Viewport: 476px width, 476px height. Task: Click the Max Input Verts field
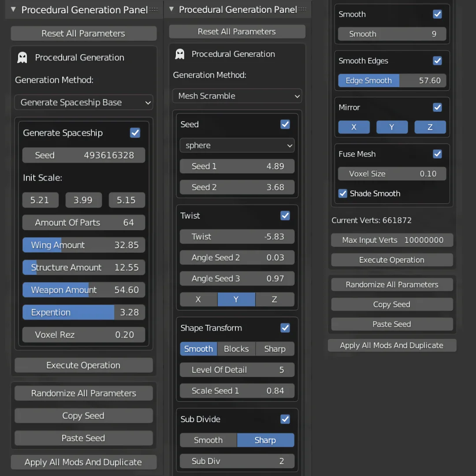point(392,240)
